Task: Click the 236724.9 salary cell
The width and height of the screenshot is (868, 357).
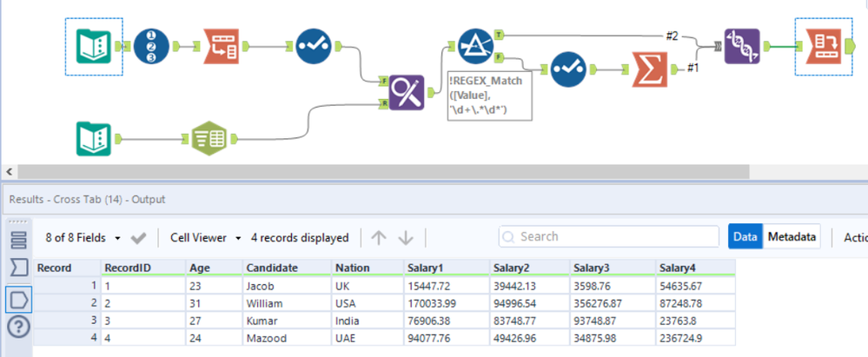Action: click(696, 338)
